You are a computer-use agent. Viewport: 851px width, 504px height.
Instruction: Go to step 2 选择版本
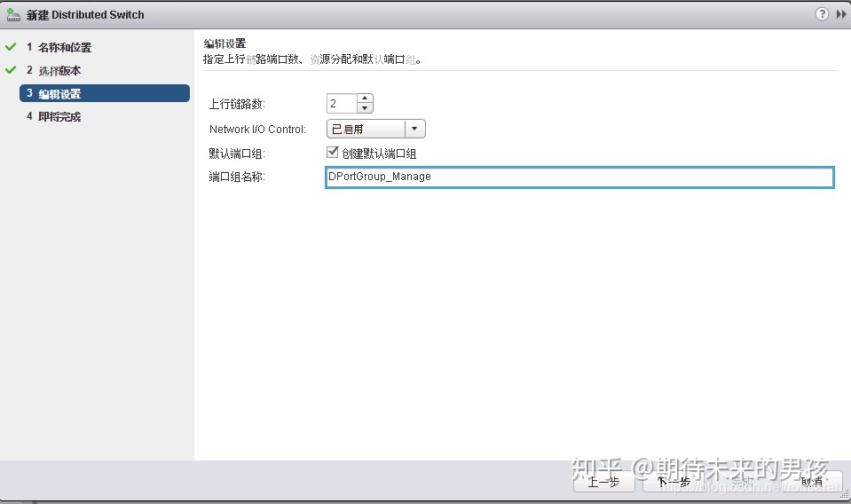click(x=54, y=70)
